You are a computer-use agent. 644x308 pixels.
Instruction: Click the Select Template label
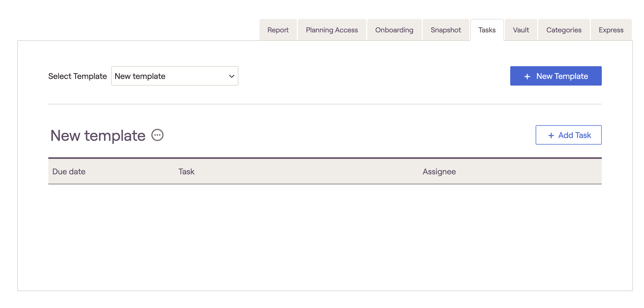pos(77,76)
